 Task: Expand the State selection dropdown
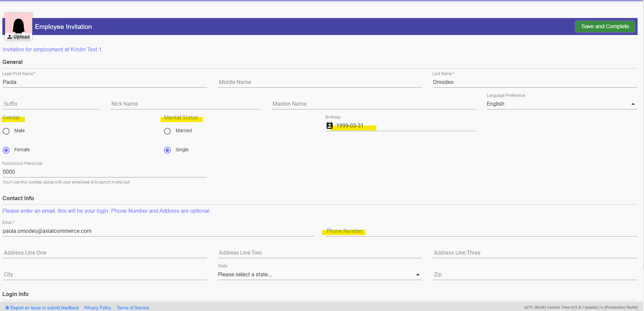pyautogui.click(x=319, y=275)
